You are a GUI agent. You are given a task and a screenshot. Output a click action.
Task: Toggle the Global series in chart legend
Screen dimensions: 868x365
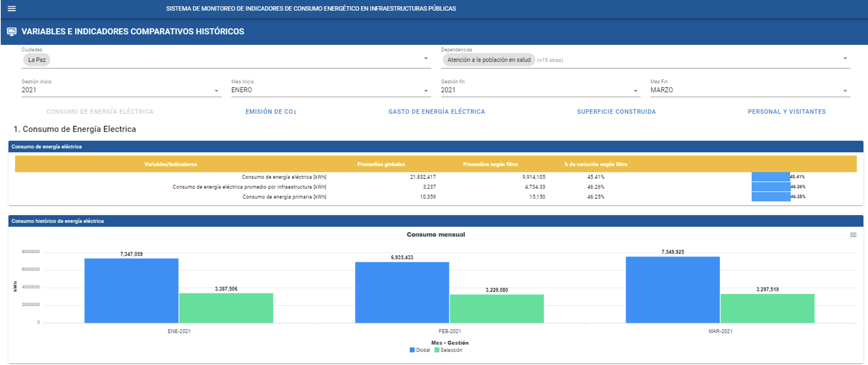click(420, 350)
